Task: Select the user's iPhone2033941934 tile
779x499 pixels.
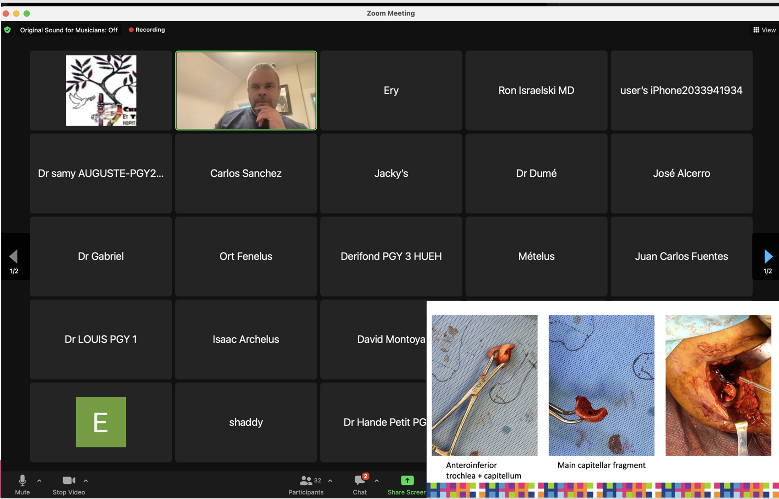Action: [681, 90]
